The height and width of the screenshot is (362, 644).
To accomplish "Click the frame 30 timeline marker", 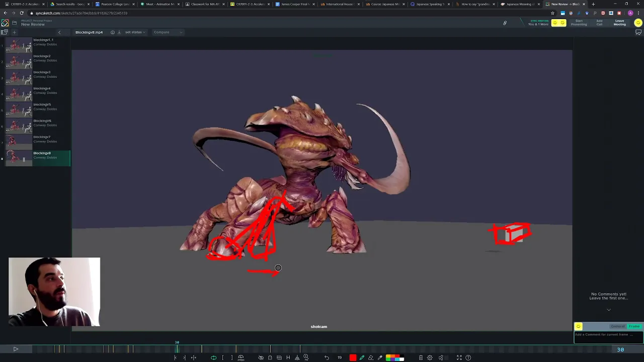I will tap(177, 343).
